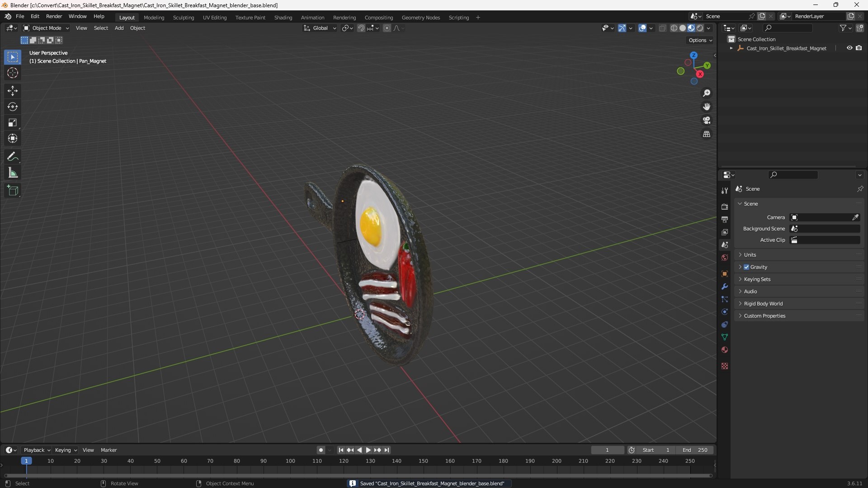The width and height of the screenshot is (868, 488).
Task: Select the Scale tool
Action: 13,122
